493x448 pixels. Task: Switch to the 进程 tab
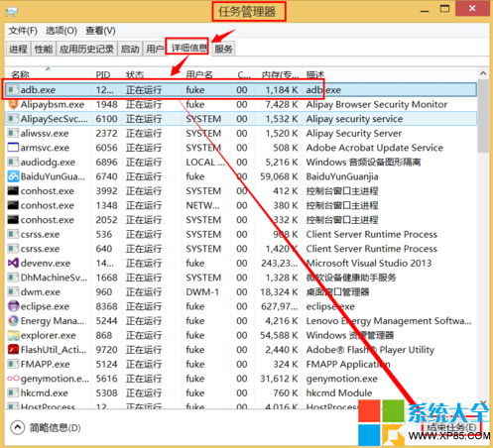(x=18, y=49)
